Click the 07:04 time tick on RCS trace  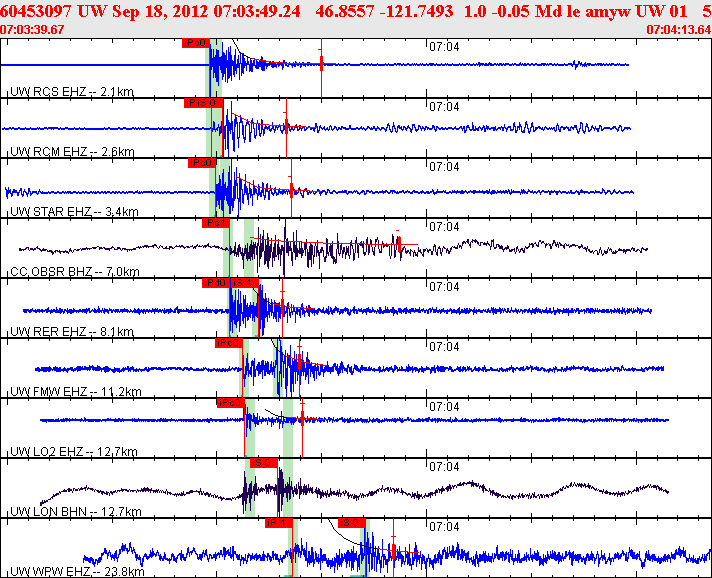click(444, 46)
